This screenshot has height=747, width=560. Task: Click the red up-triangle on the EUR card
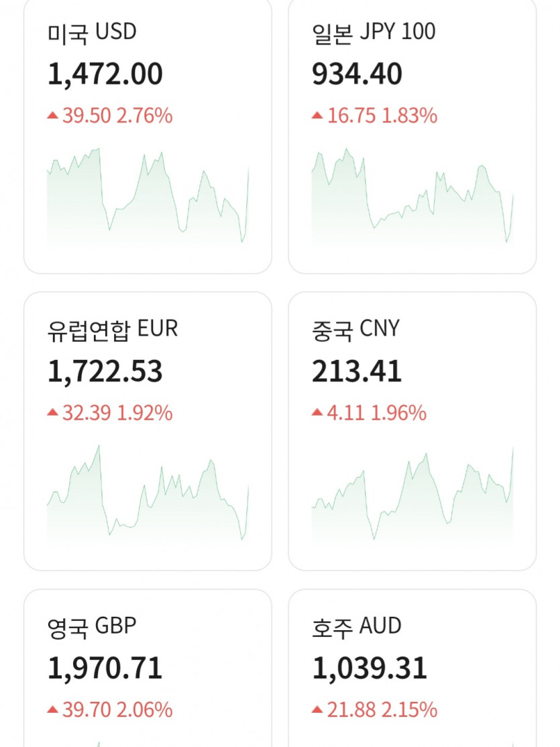pos(52,413)
